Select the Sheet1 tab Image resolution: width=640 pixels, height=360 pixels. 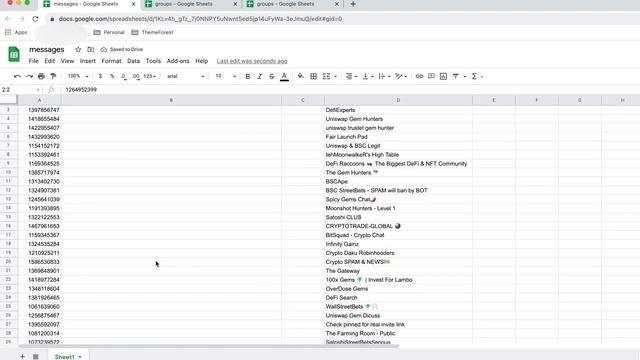click(x=68, y=357)
